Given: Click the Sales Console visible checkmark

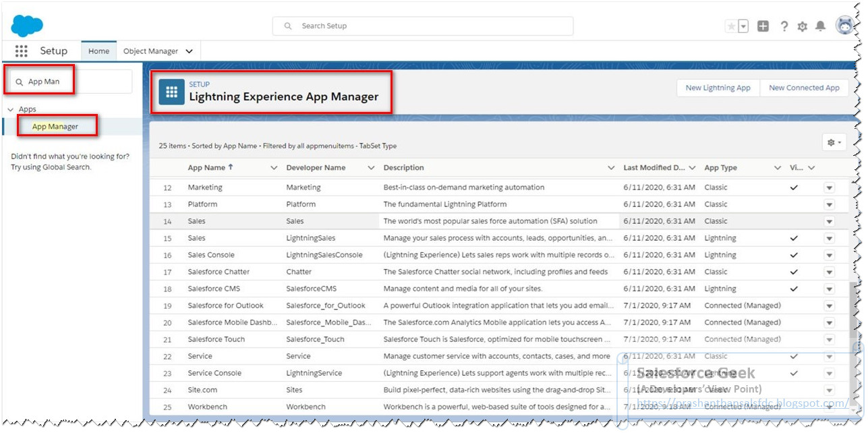Looking at the screenshot, I should tap(794, 255).
